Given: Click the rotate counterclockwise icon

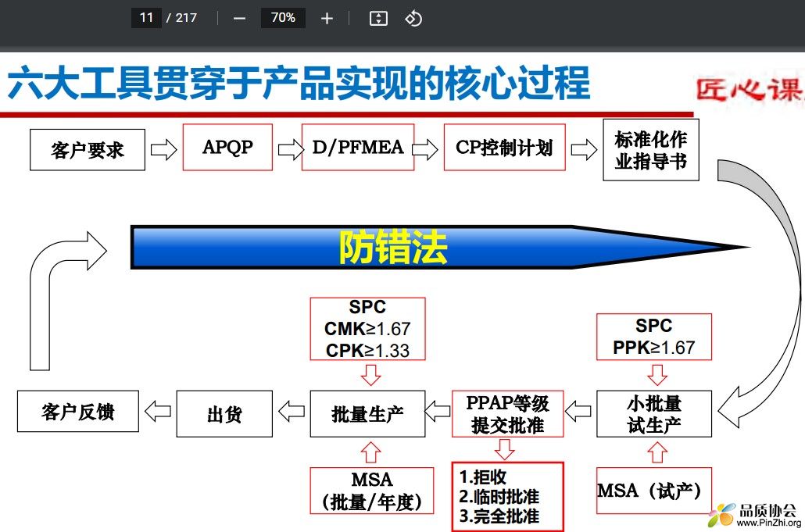Looking at the screenshot, I should (413, 19).
